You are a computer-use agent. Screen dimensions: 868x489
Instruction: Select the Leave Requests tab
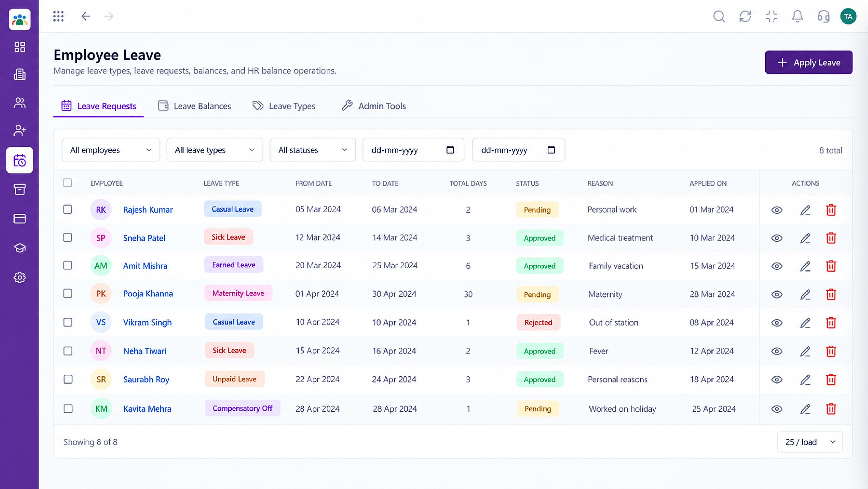coord(98,106)
